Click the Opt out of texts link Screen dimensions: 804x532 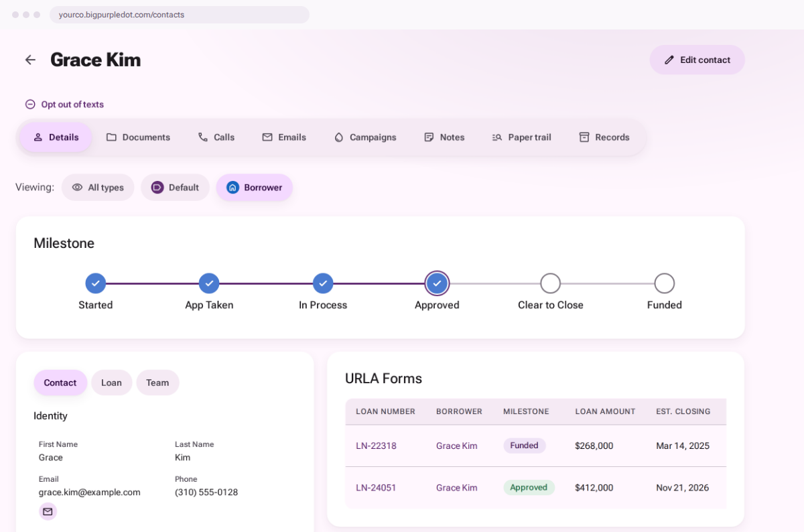(64, 105)
